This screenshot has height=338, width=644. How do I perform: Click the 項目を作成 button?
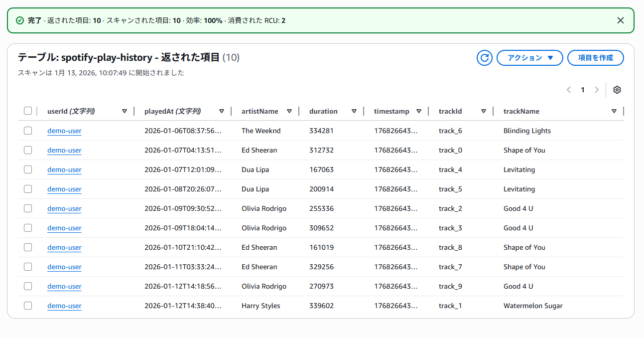595,58
